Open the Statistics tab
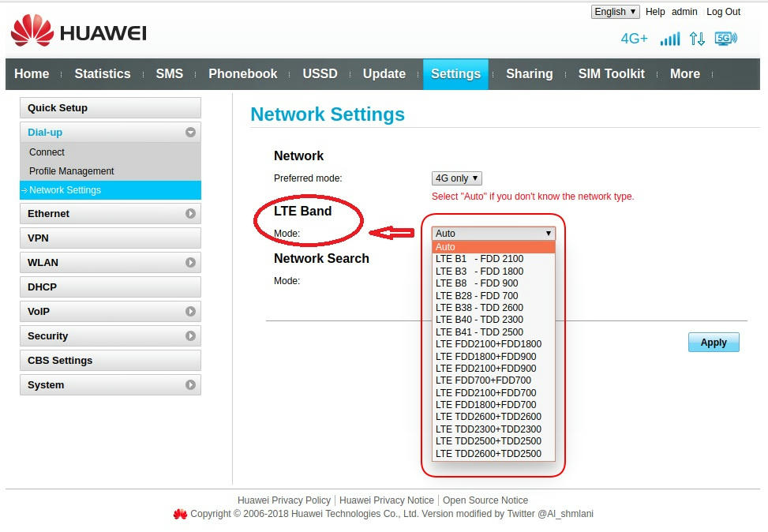 pyautogui.click(x=103, y=74)
